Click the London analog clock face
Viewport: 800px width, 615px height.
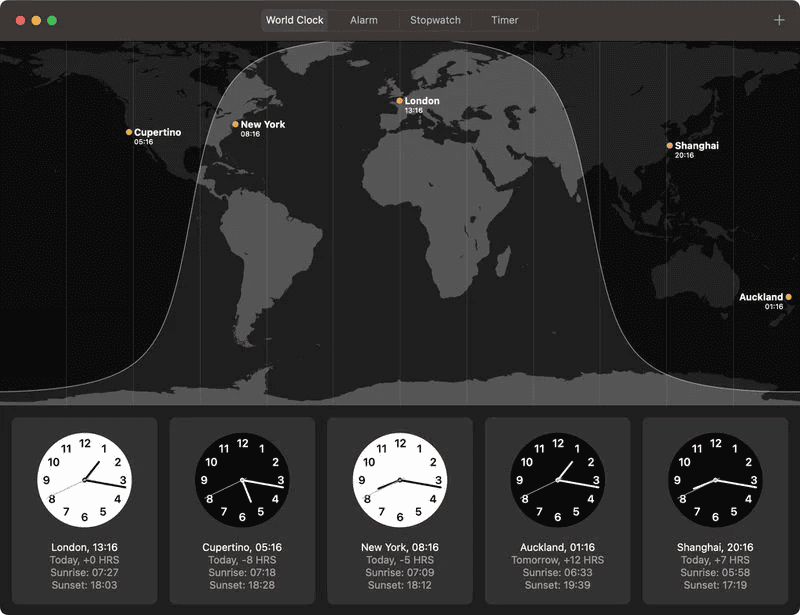coord(84,480)
